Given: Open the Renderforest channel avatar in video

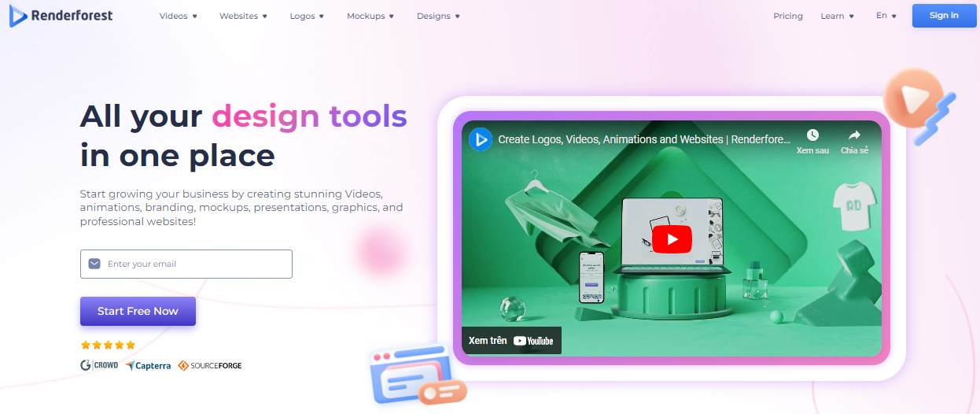Looking at the screenshot, I should [480, 139].
